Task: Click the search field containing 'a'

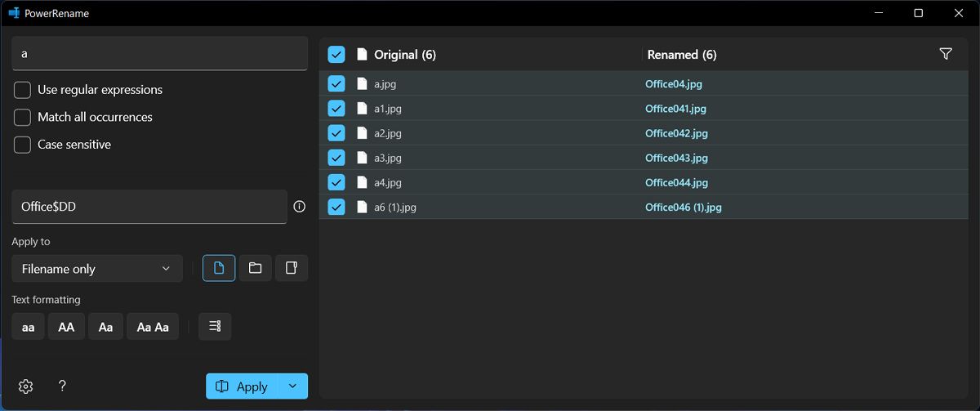Action: pyautogui.click(x=159, y=53)
